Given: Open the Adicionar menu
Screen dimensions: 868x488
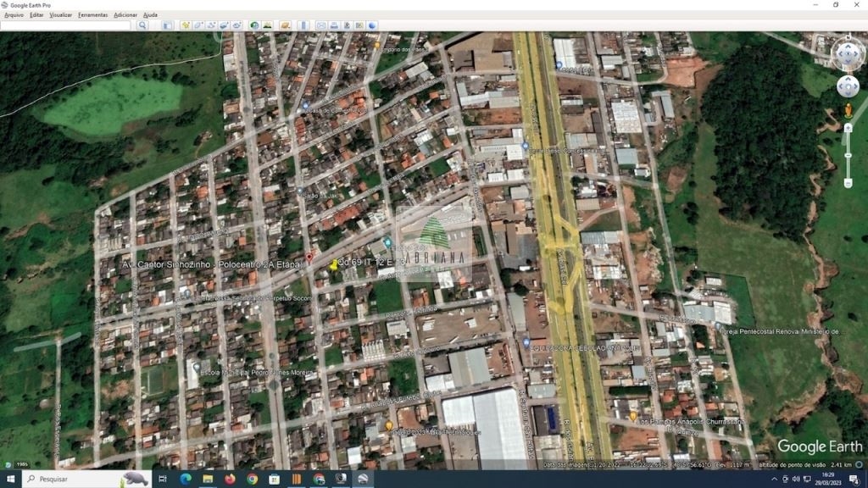Looking at the screenshot, I should pos(125,14).
